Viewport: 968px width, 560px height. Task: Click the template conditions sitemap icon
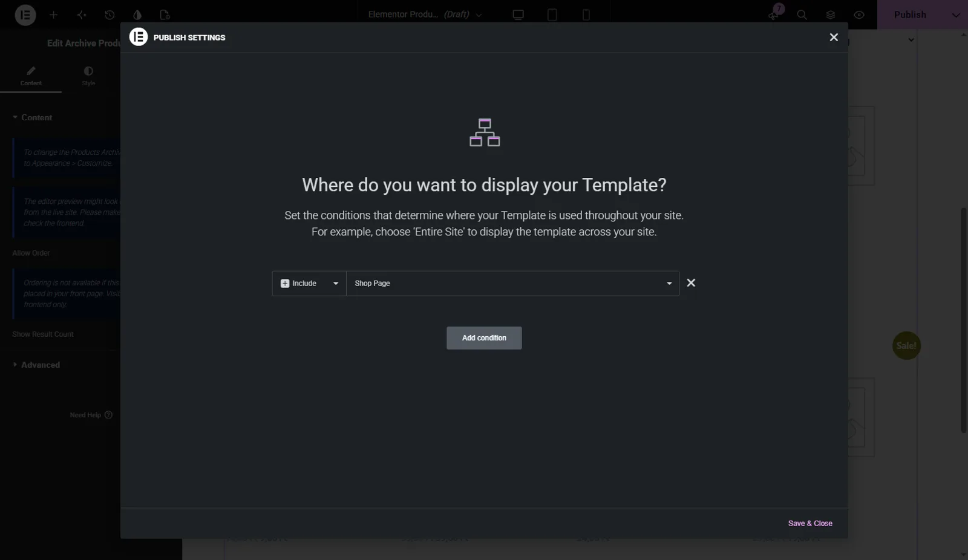pos(485,132)
